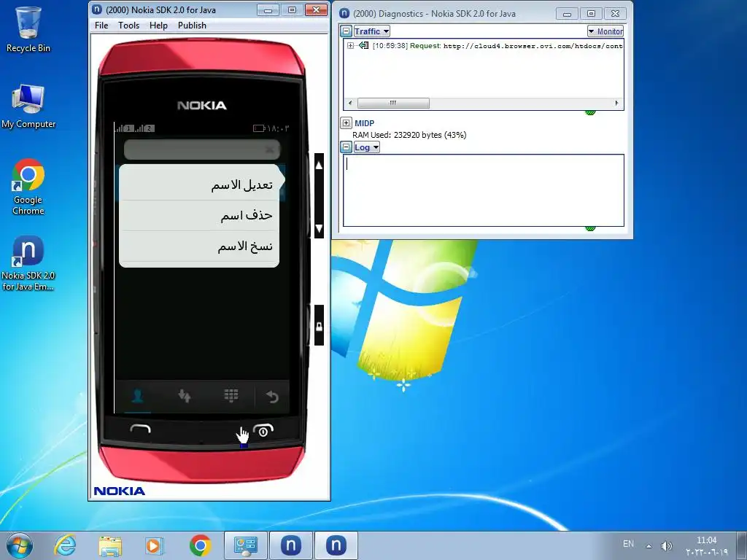Image resolution: width=747 pixels, height=560 pixels.
Task: Open the Monitor dropdown
Action: 605,31
